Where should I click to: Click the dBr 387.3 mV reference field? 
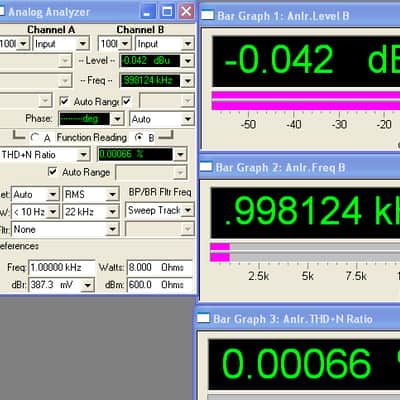tap(55, 285)
